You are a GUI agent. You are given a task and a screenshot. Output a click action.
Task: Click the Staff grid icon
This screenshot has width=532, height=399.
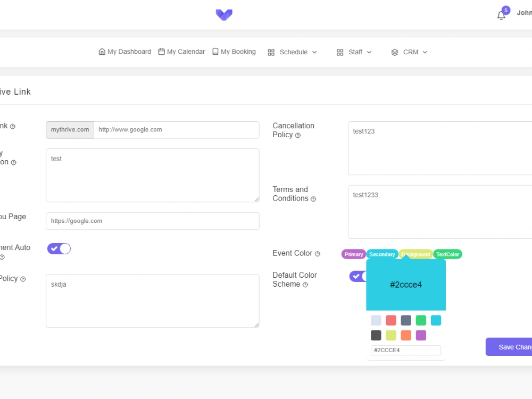click(x=339, y=52)
